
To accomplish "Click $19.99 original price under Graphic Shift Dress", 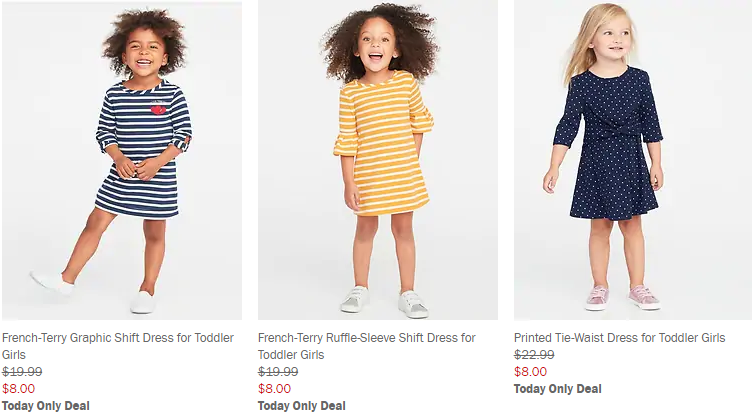I will (22, 372).
